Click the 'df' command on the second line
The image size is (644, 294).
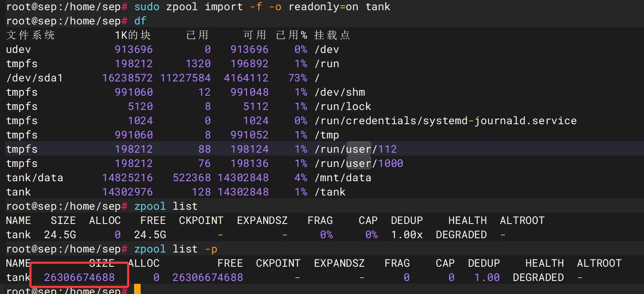140,21
